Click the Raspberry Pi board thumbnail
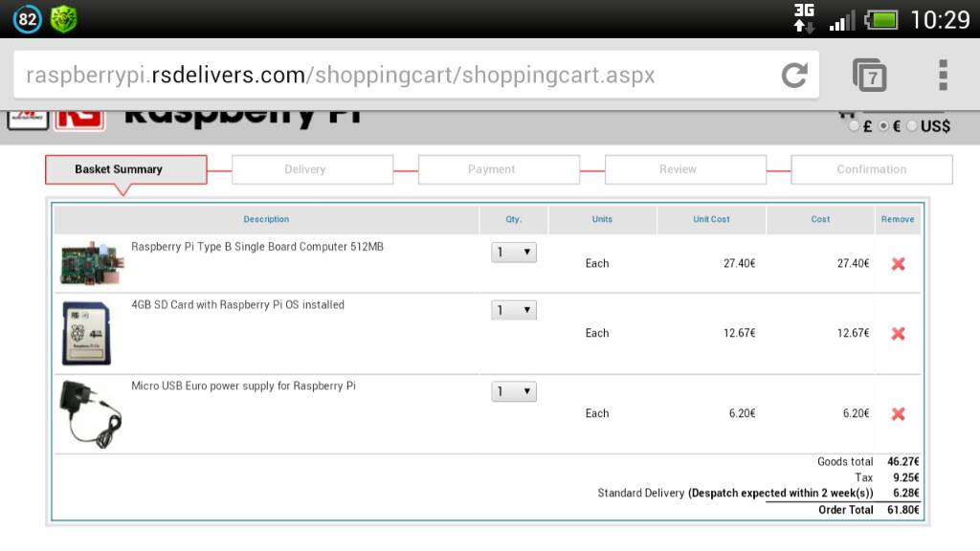Viewport: 980px width, 551px height. (92, 263)
